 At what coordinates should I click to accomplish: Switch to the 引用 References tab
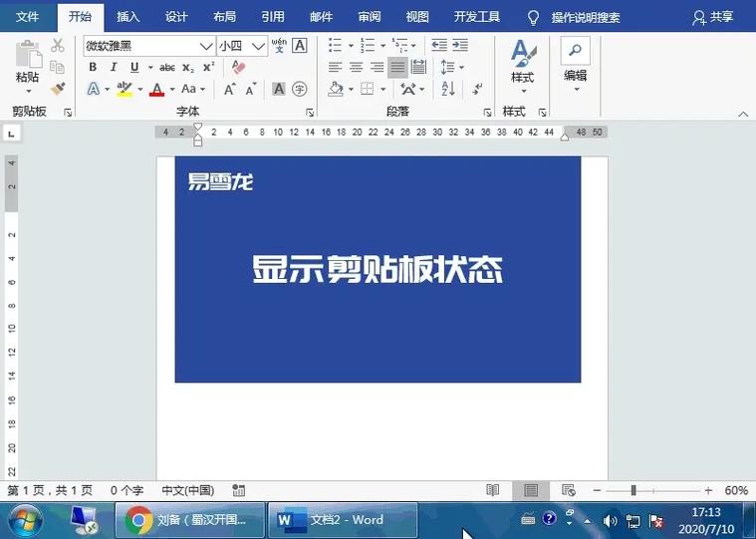pos(272,17)
